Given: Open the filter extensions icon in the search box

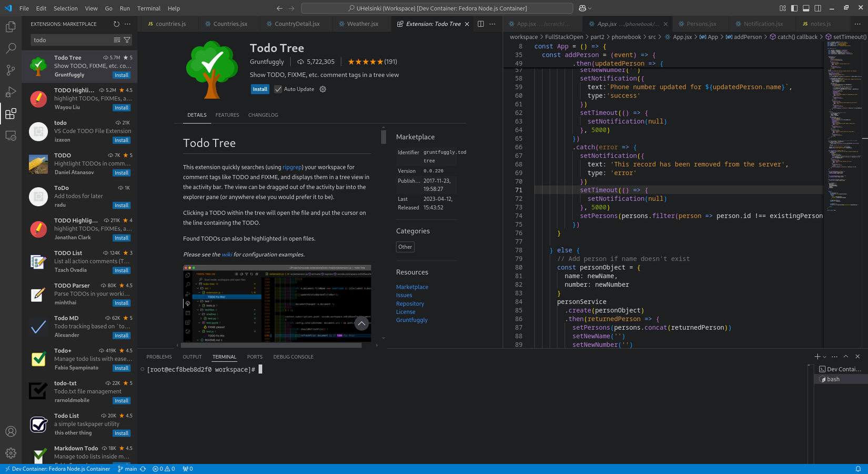Looking at the screenshot, I should pos(127,39).
